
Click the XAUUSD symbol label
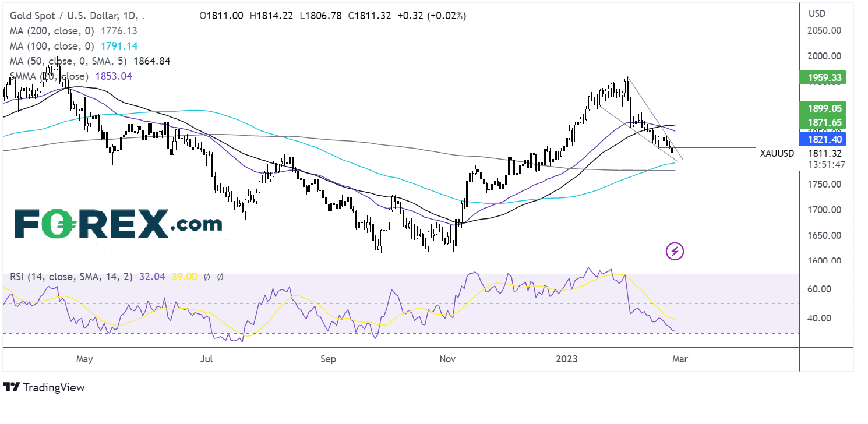coord(778,154)
